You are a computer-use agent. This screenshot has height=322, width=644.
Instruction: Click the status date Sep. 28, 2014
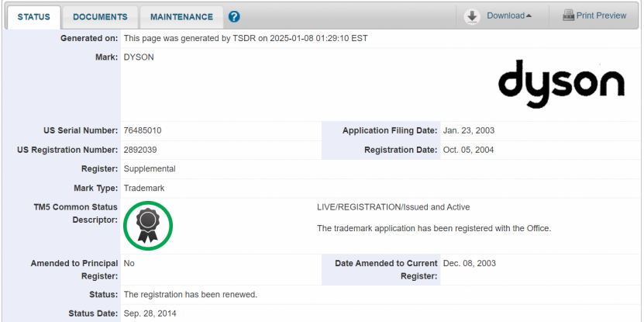(150, 313)
